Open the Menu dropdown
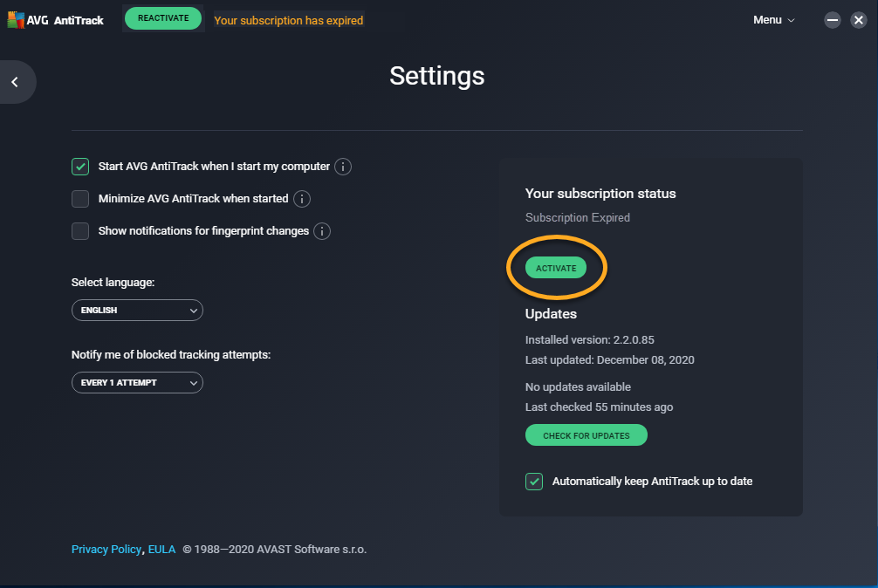Viewport: 878px width, 588px height. point(774,20)
